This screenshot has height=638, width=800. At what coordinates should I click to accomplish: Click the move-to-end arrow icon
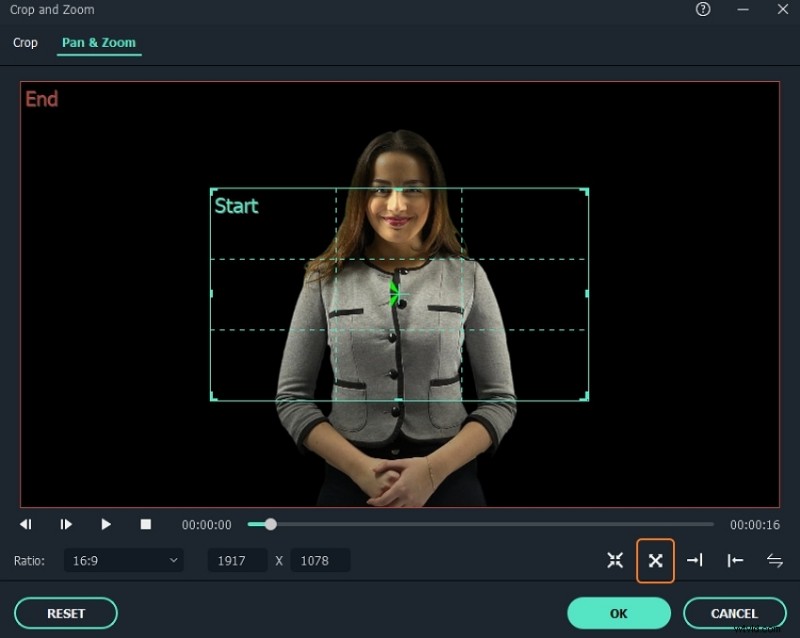click(x=695, y=560)
